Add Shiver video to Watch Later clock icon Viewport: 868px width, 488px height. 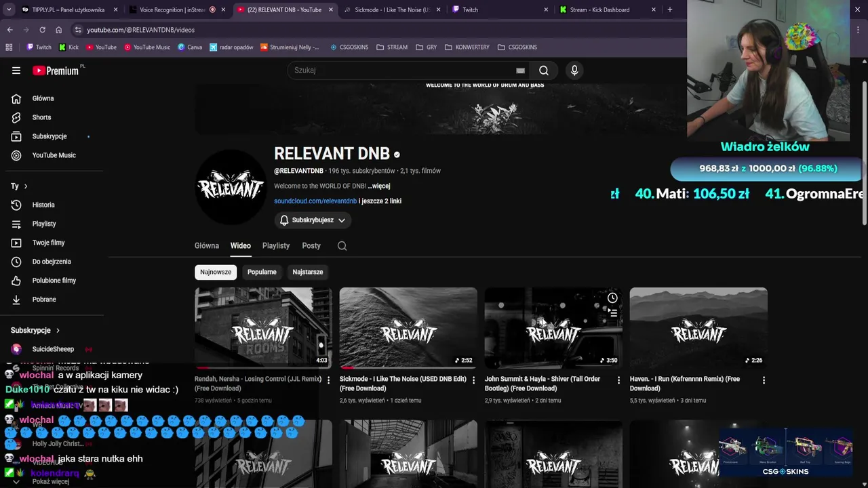(612, 298)
